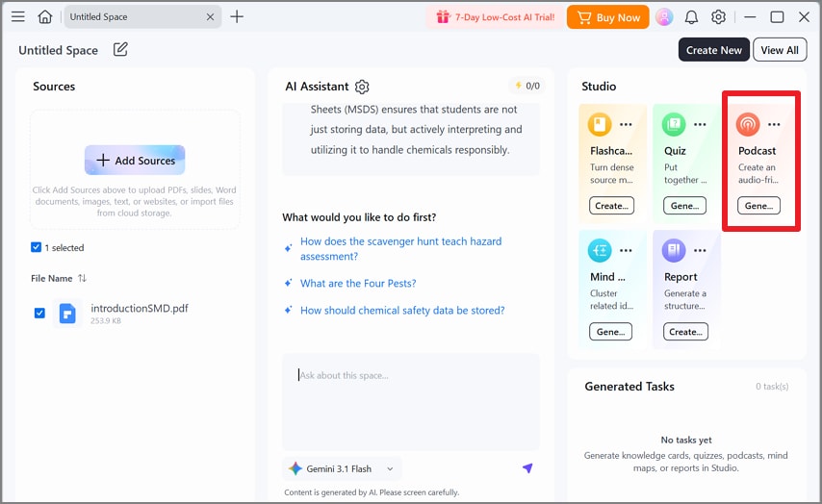Screen dimensions: 822x504
Task: Click the Report card icon
Action: [x=674, y=250]
